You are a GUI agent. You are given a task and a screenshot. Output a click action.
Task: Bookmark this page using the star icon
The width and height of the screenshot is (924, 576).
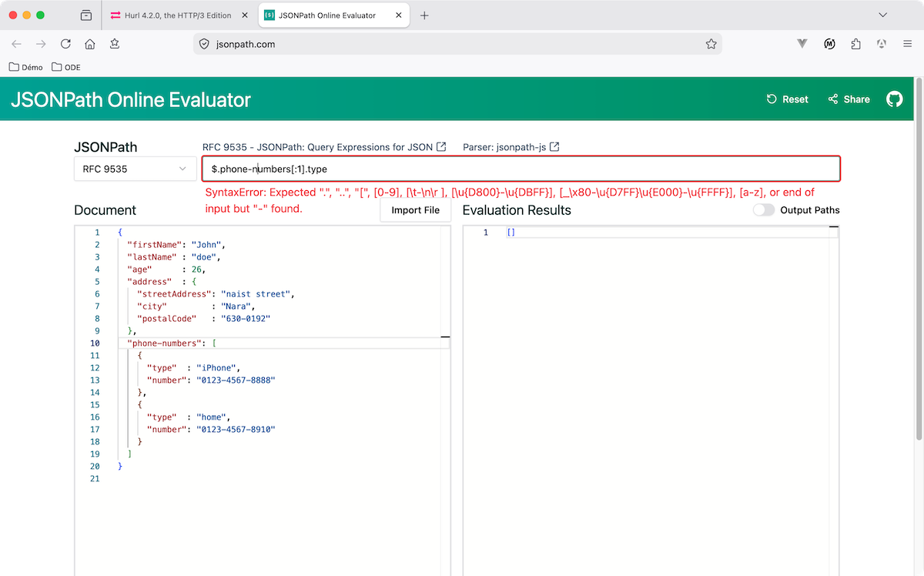pos(711,44)
